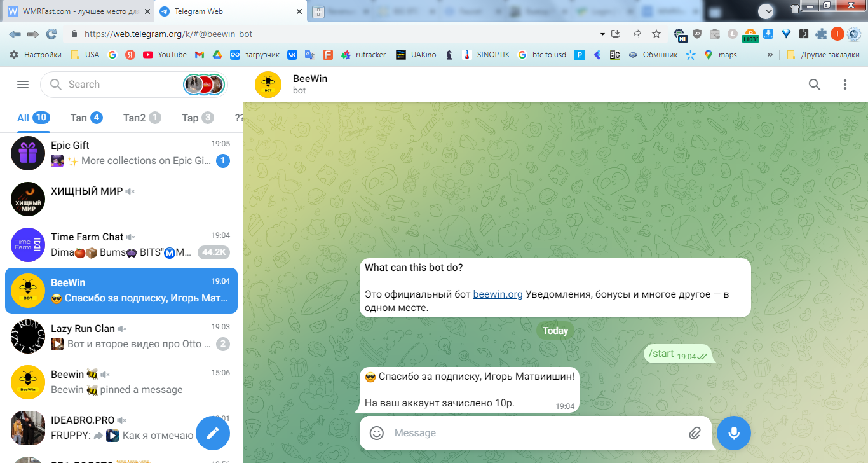Click into the Message input field

tap(537, 433)
